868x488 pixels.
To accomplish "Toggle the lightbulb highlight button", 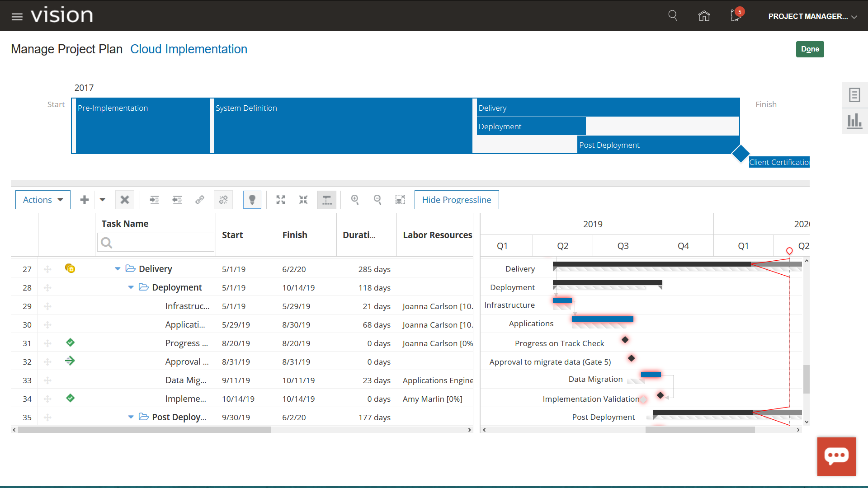I will (x=252, y=200).
